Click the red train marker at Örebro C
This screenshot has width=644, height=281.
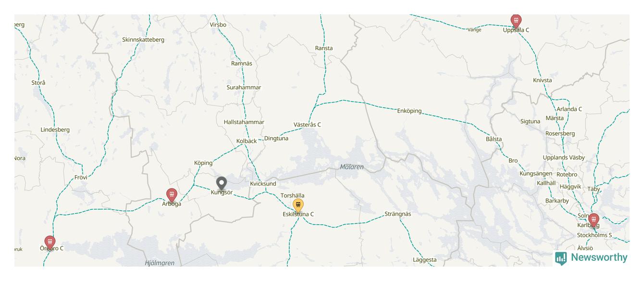coord(50,243)
